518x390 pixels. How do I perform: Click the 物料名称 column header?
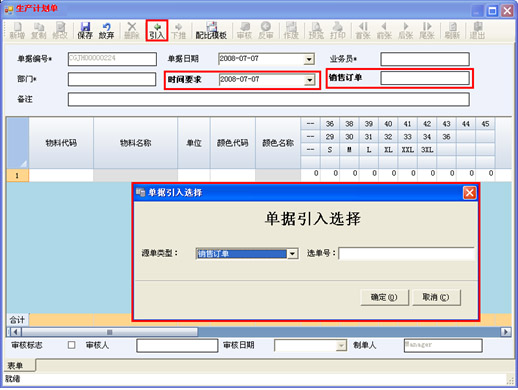(x=136, y=143)
